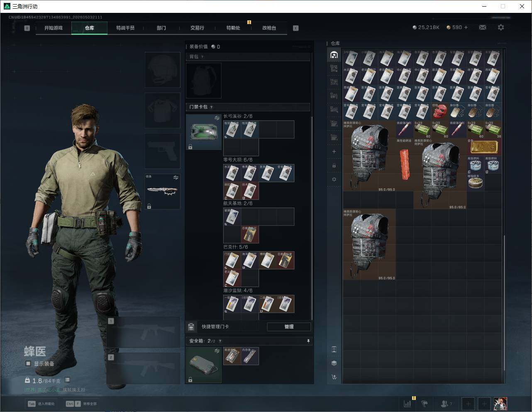Screen dimensions: 532x412
Task: Click the flag icon in bottom bar
Action: tap(424, 403)
